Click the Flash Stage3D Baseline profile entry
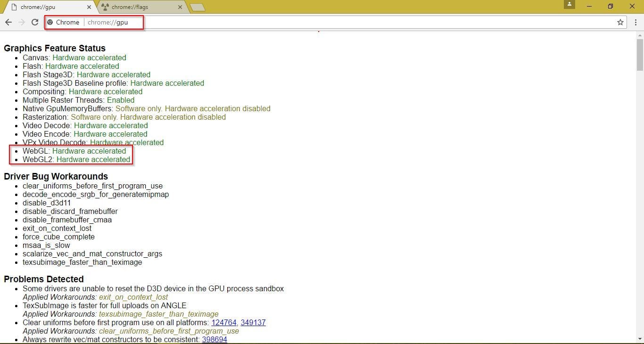644x344 pixels. [113, 83]
